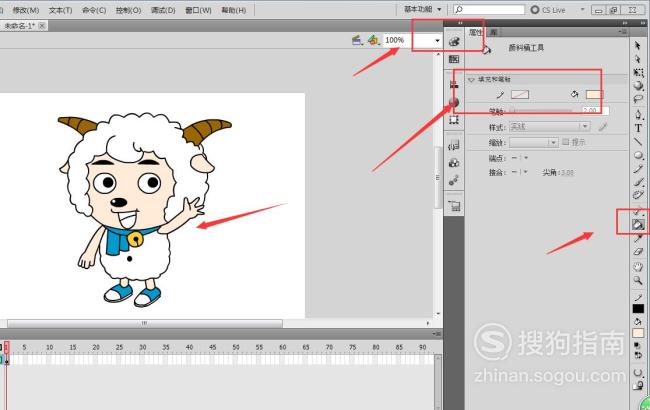Open the Motion Presets panel icon
This screenshot has height=410, width=650.
click(x=454, y=180)
